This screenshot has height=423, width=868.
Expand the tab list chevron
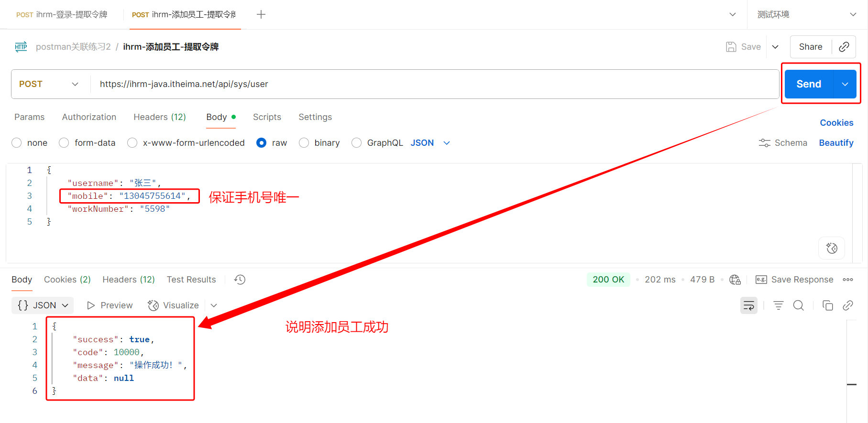pos(732,14)
